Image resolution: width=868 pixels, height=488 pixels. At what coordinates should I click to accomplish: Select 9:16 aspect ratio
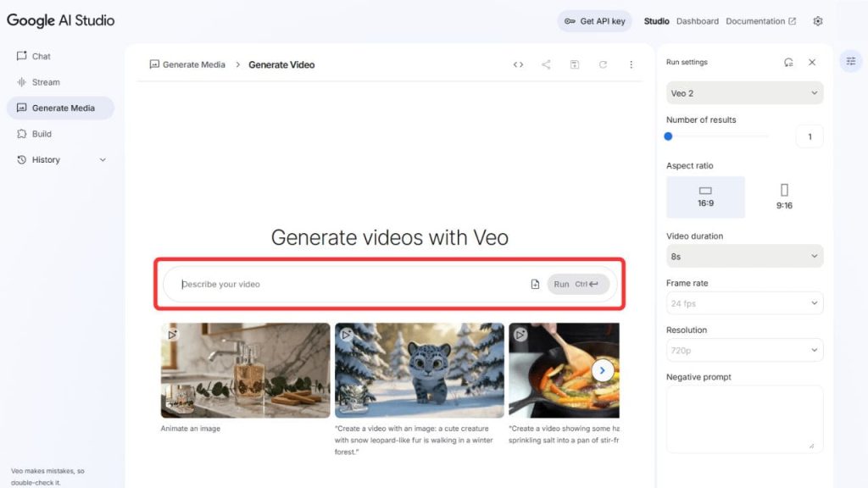tap(784, 197)
